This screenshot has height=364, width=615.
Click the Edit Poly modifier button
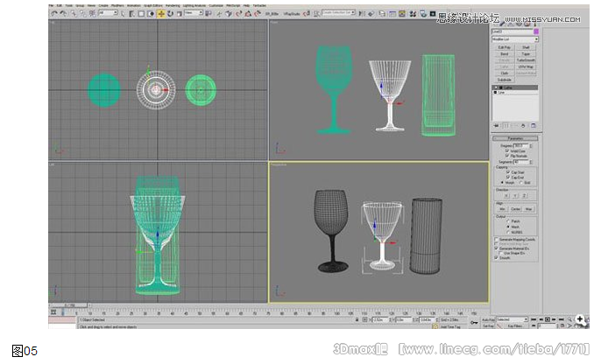coord(505,47)
